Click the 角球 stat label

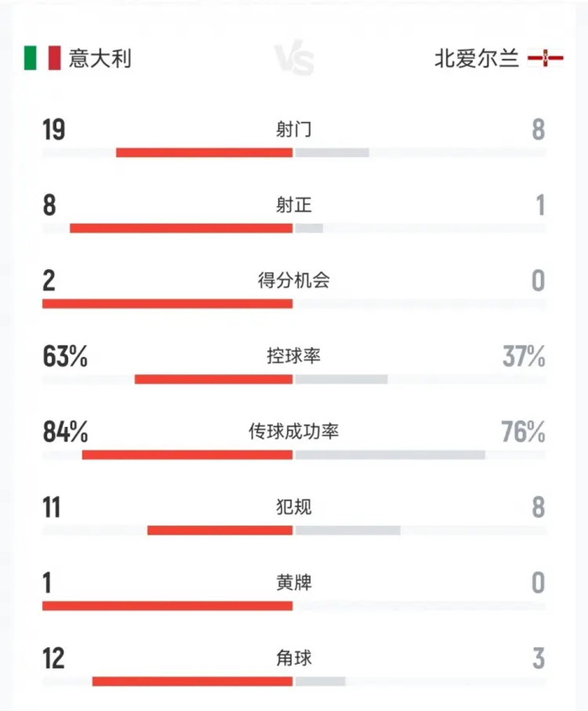294,658
